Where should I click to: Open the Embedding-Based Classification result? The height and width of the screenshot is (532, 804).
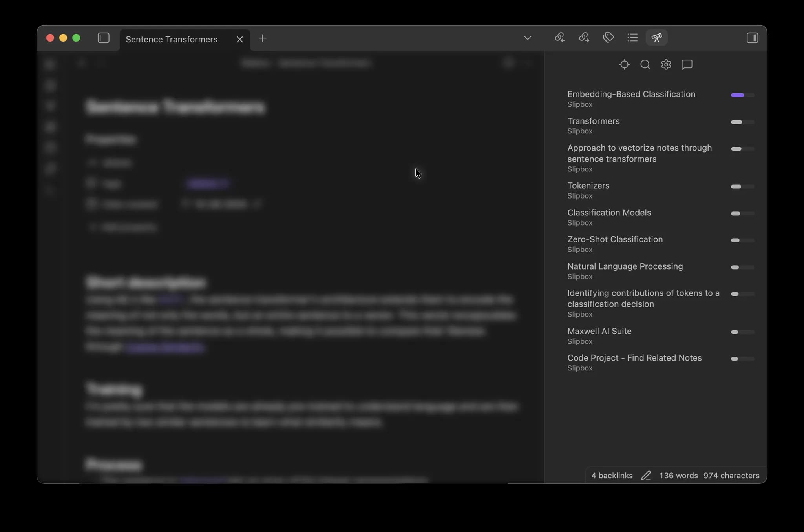click(631, 94)
